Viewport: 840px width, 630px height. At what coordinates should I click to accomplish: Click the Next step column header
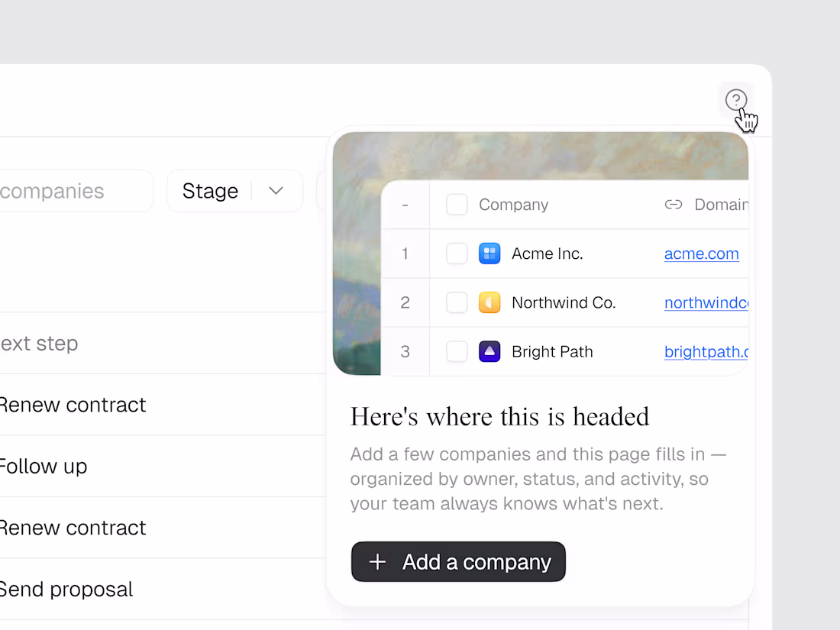[39, 344]
